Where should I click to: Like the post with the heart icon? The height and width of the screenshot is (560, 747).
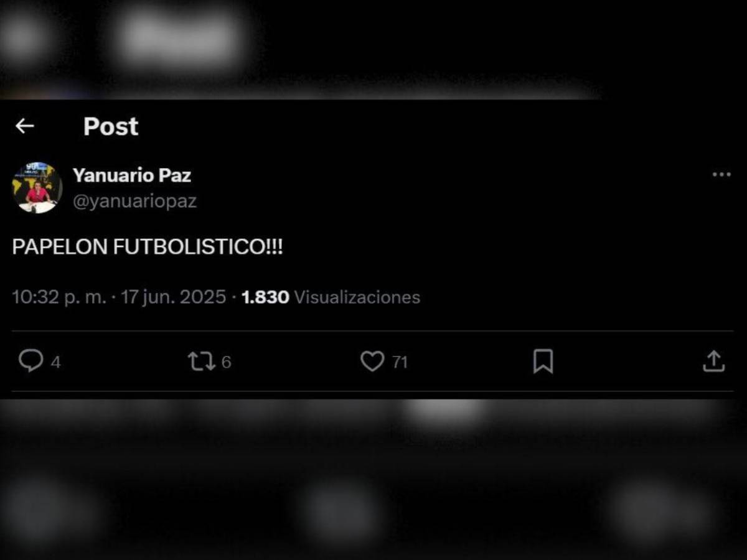pyautogui.click(x=372, y=362)
